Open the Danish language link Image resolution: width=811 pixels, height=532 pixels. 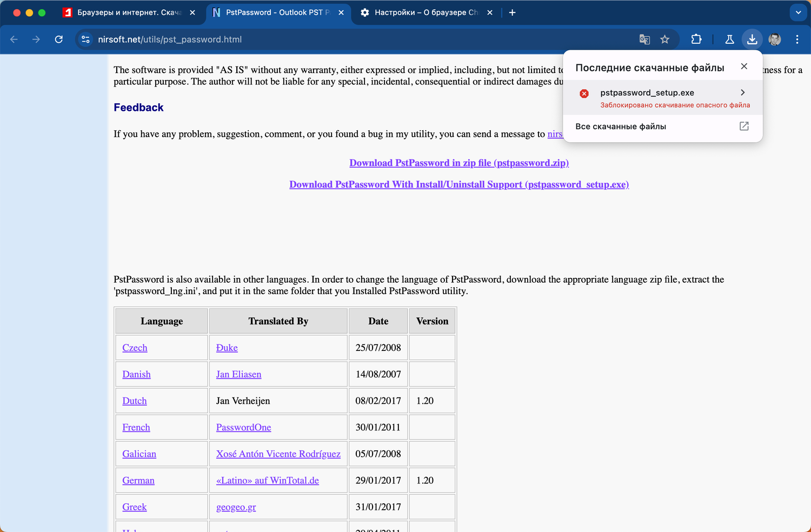pos(136,374)
